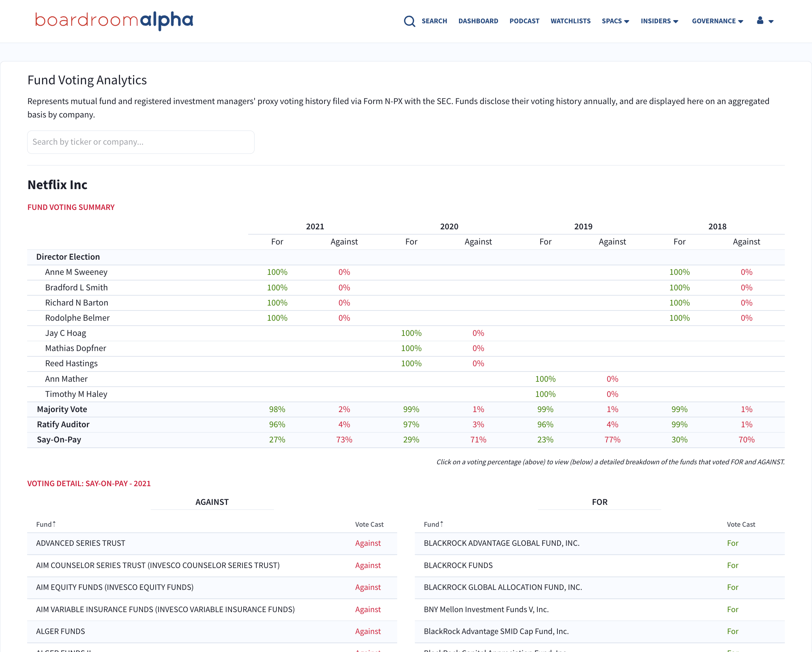The height and width of the screenshot is (652, 812).
Task: Click VOTING DETAIL: SAY-ON-PAY - 2021 heading
Action: point(89,483)
